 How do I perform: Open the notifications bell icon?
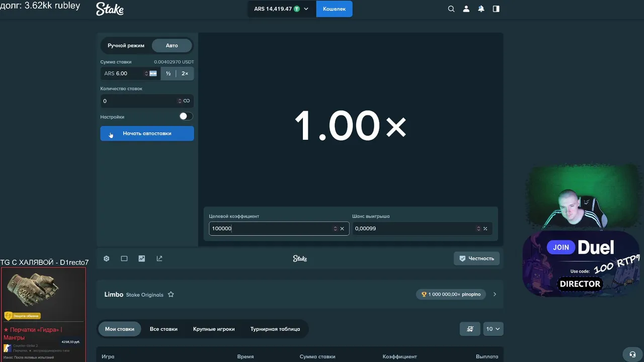point(481,9)
